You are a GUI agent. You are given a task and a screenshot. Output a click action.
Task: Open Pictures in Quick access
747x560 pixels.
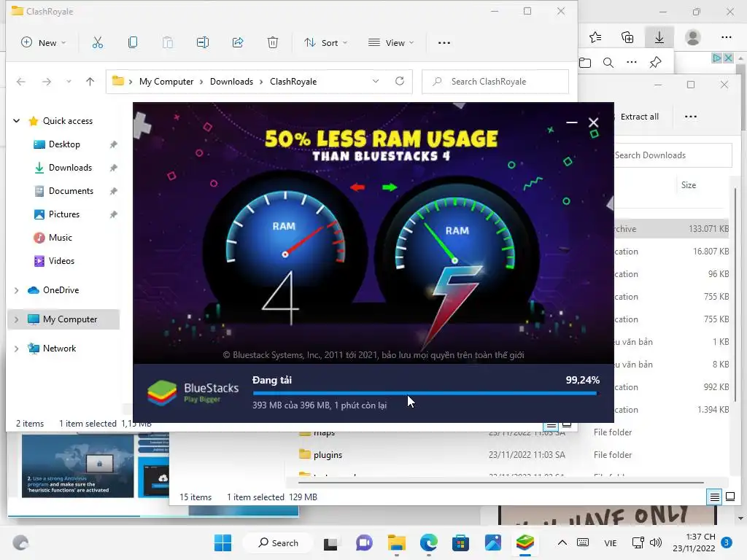[x=64, y=214]
